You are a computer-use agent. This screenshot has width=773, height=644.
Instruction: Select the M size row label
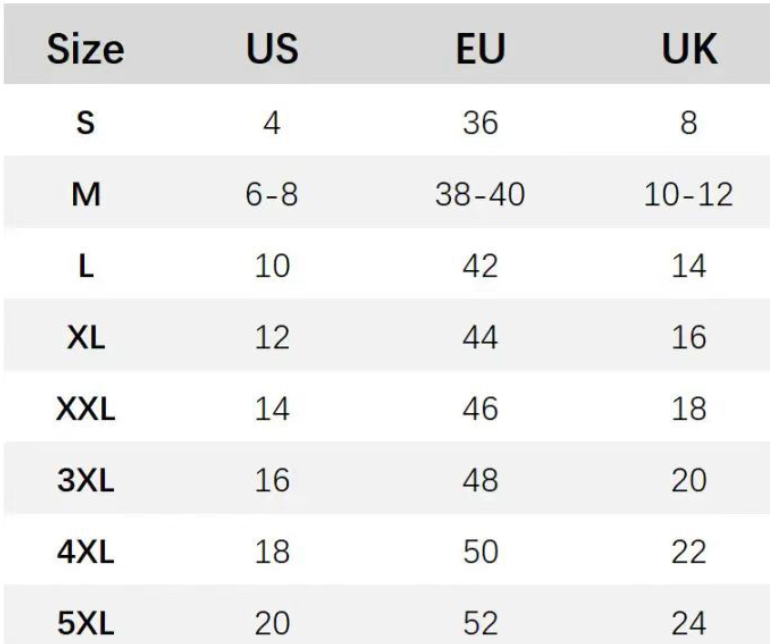(x=86, y=194)
